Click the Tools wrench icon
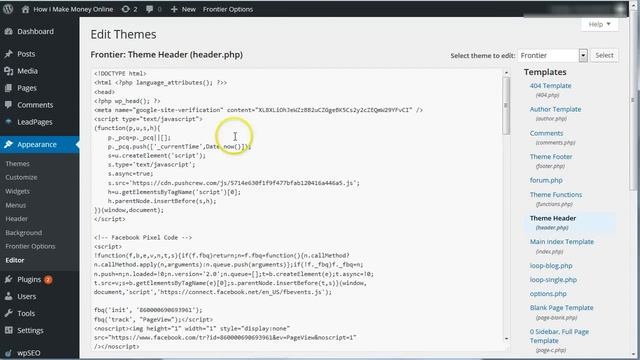This screenshot has width=640, height=360. tap(9, 313)
